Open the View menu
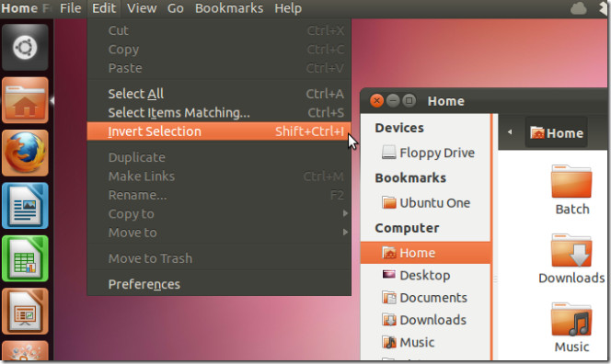The width and height of the screenshot is (611, 364). coord(142,8)
